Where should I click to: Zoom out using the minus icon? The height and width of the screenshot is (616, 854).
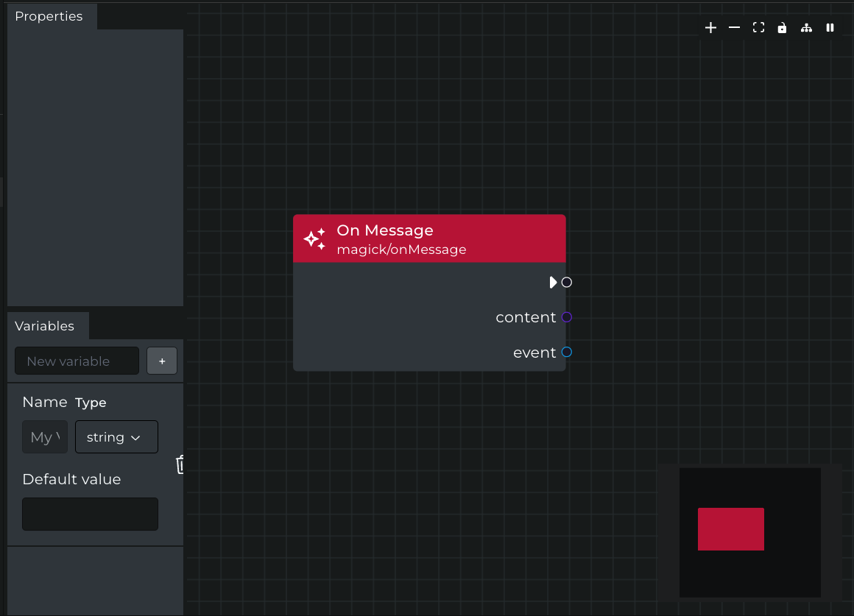734,27
